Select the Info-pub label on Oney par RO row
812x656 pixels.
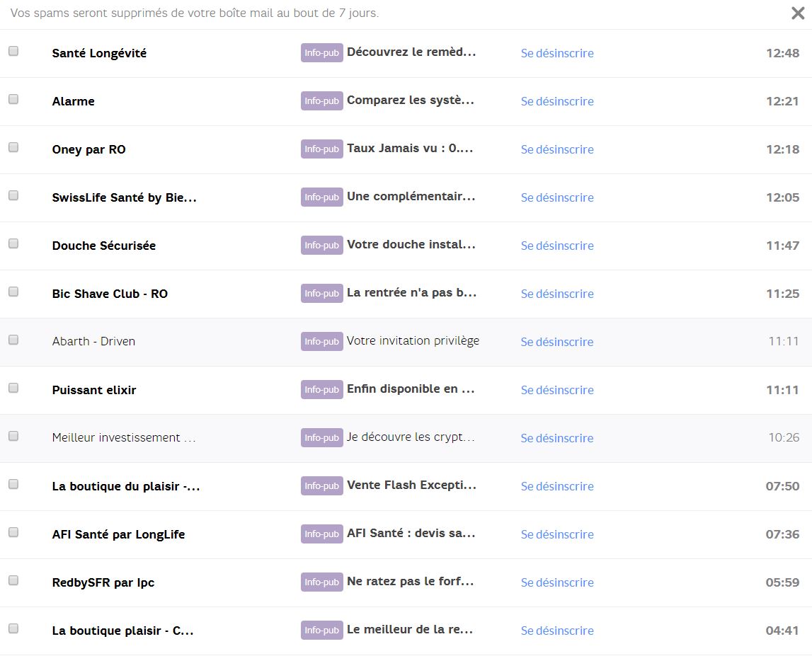(321, 149)
